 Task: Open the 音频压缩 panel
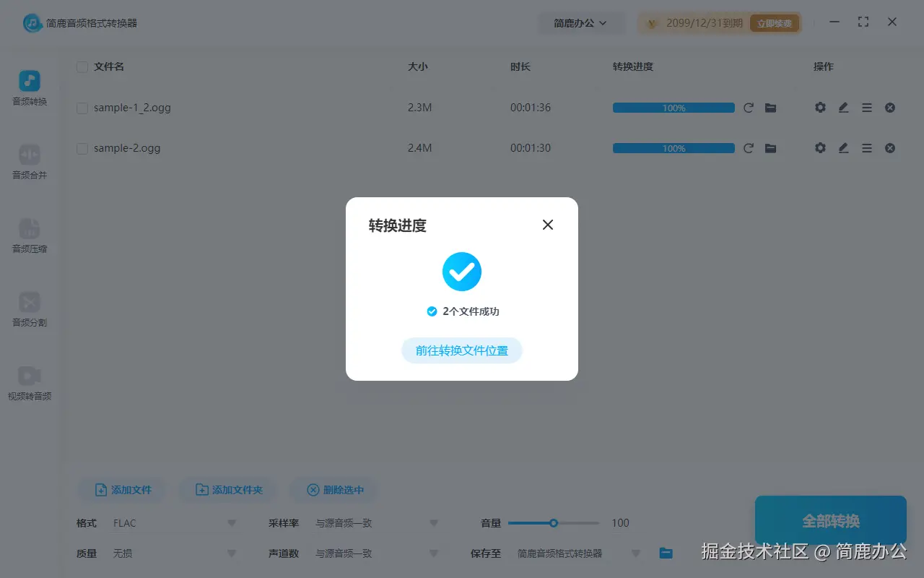29,236
